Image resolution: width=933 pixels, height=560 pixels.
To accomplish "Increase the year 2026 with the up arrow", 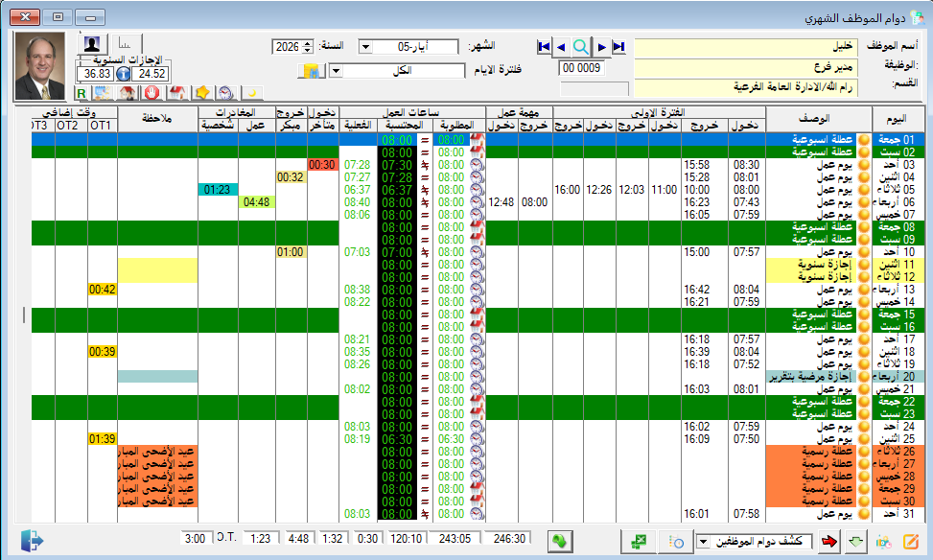I will (x=308, y=43).
